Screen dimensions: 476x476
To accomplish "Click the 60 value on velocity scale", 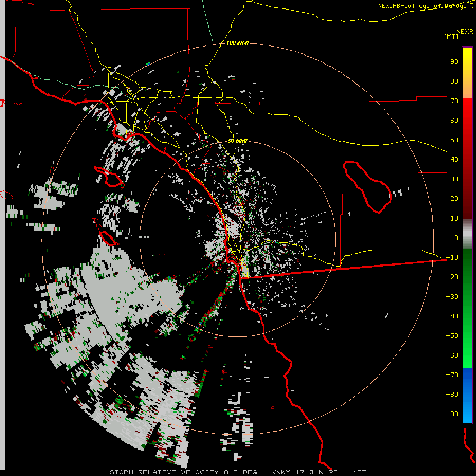I will pos(454,121).
